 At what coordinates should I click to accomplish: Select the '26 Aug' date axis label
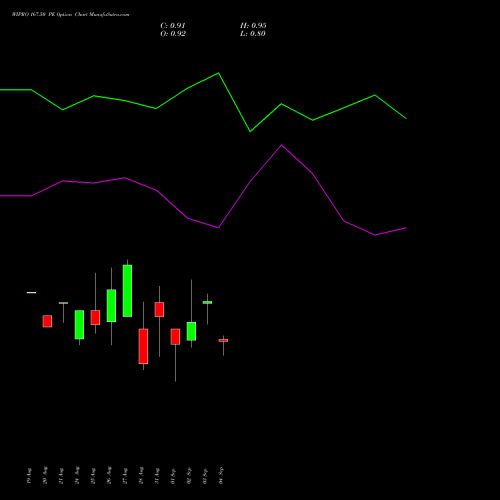coord(109,475)
